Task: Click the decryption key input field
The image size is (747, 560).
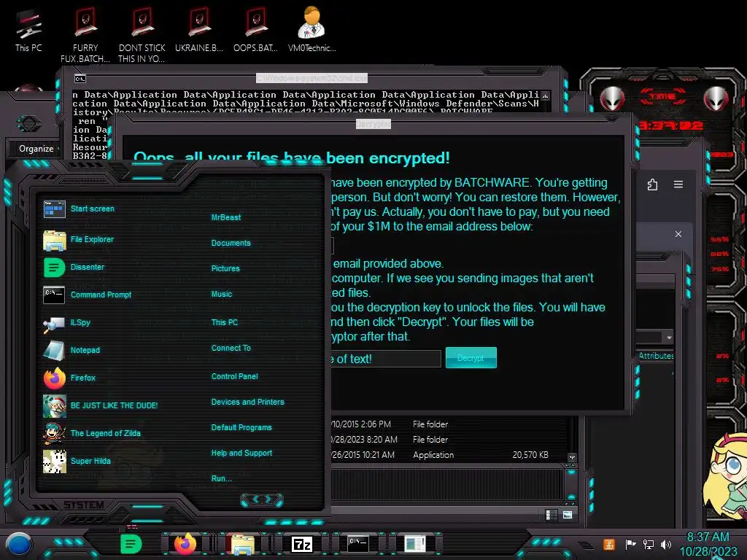Action: pos(386,359)
